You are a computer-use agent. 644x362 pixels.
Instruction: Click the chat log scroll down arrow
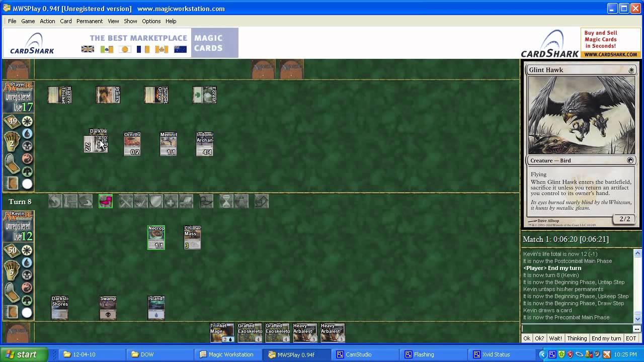(637, 319)
